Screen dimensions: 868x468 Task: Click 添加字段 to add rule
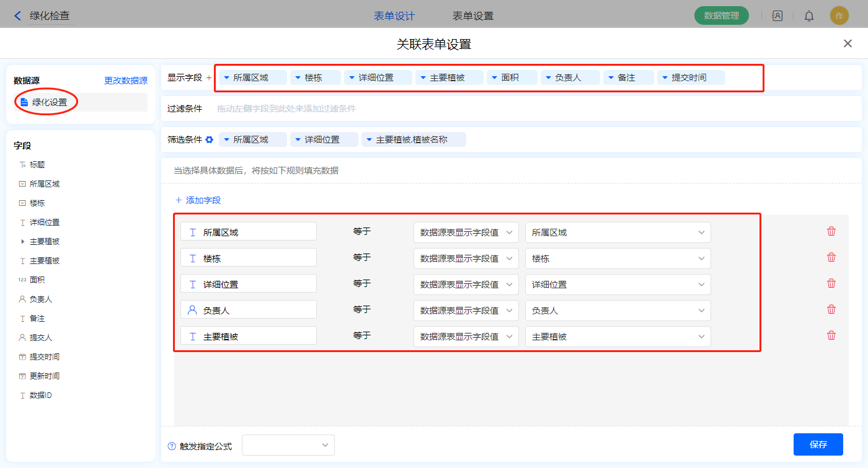coord(198,200)
